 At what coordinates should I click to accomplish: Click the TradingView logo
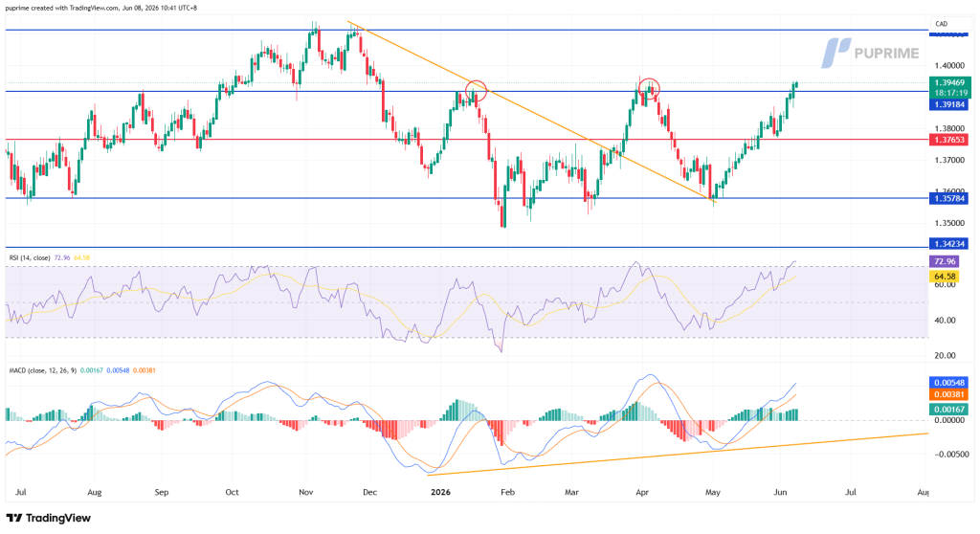coord(48,518)
